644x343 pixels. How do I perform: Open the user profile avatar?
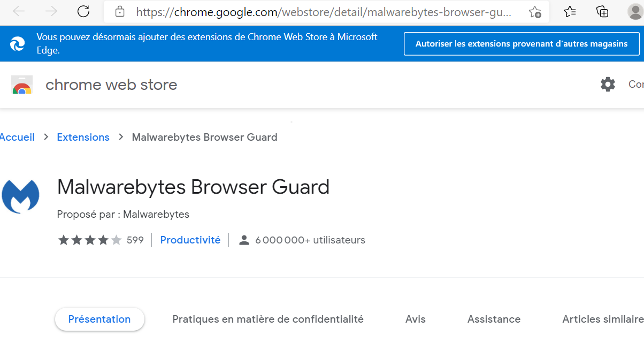coord(635,12)
